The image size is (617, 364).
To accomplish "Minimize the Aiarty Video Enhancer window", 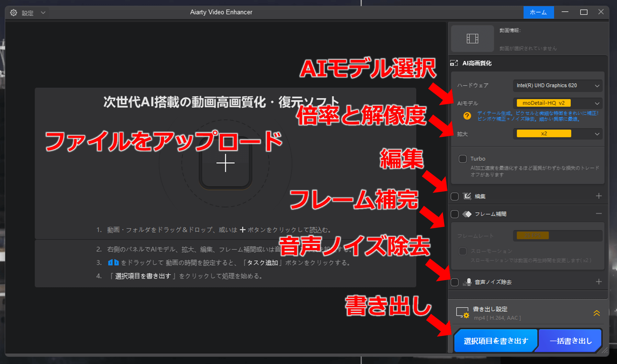I will tap(565, 12).
